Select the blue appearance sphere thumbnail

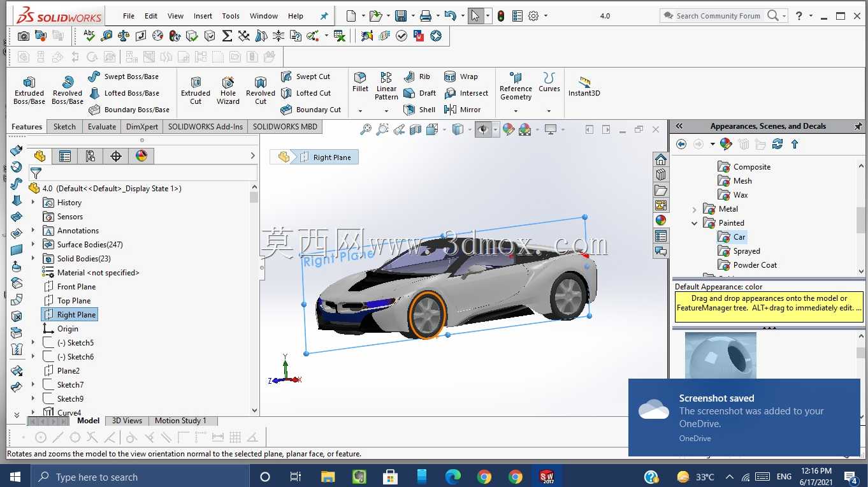click(x=720, y=356)
